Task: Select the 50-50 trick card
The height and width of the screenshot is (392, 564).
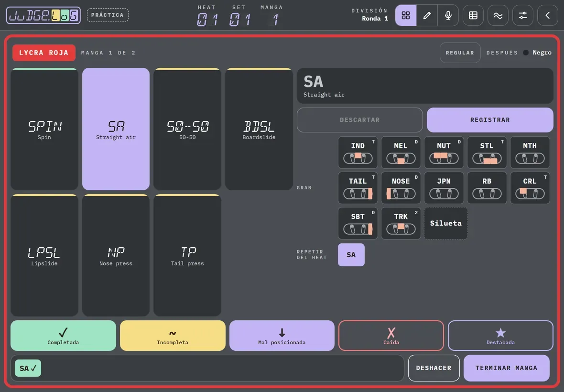Action: pyautogui.click(x=187, y=129)
